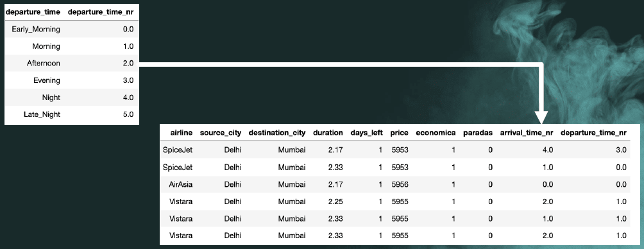644x249 pixels.
Task: Select SpiceJet in the row with duration 2.17
Action: click(x=178, y=150)
